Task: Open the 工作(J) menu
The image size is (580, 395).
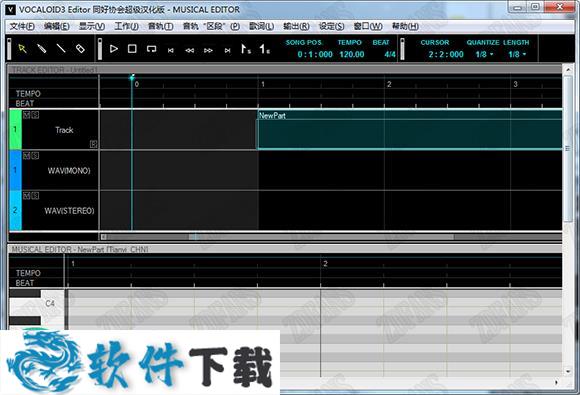Action: (x=126, y=26)
